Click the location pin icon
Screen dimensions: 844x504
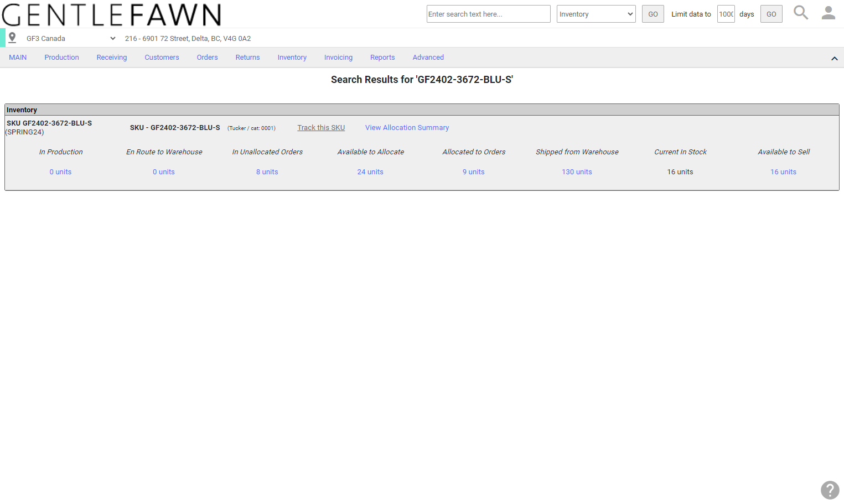(12, 38)
